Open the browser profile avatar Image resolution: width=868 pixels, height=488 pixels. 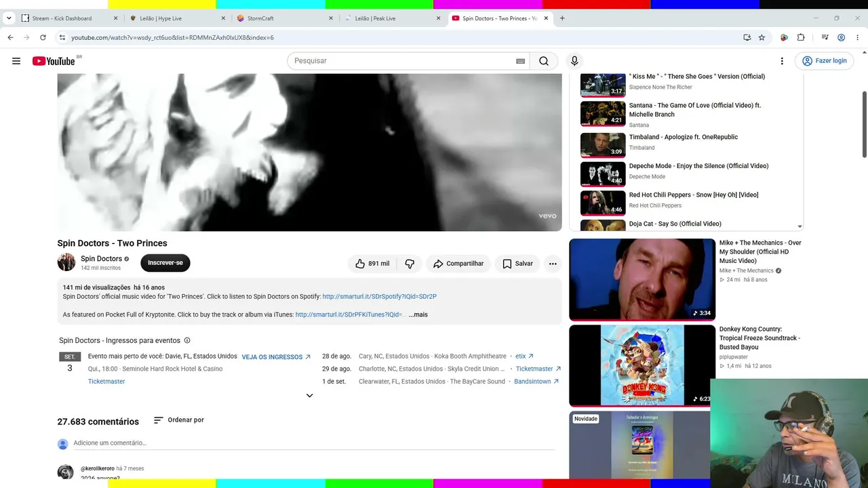point(841,37)
